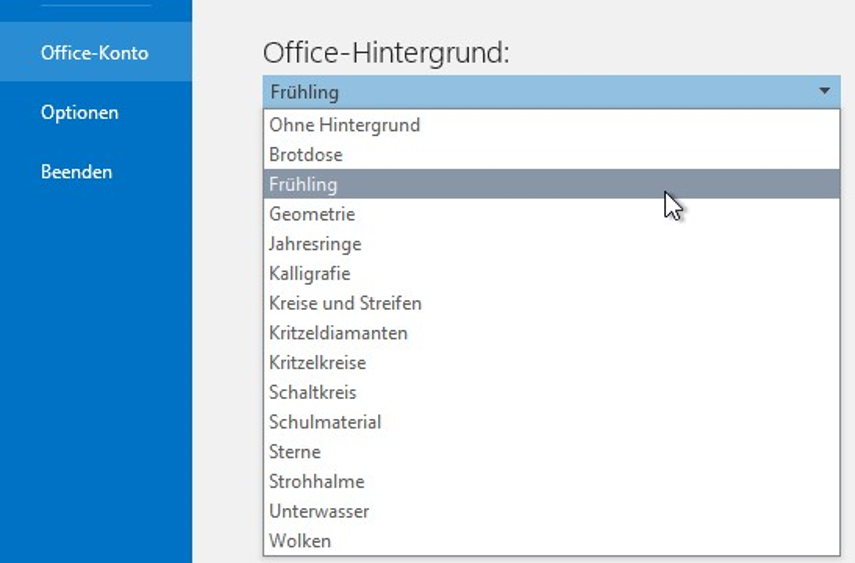Select the Schulmaterial option
Viewport: 855px width, 563px height.
(551, 422)
